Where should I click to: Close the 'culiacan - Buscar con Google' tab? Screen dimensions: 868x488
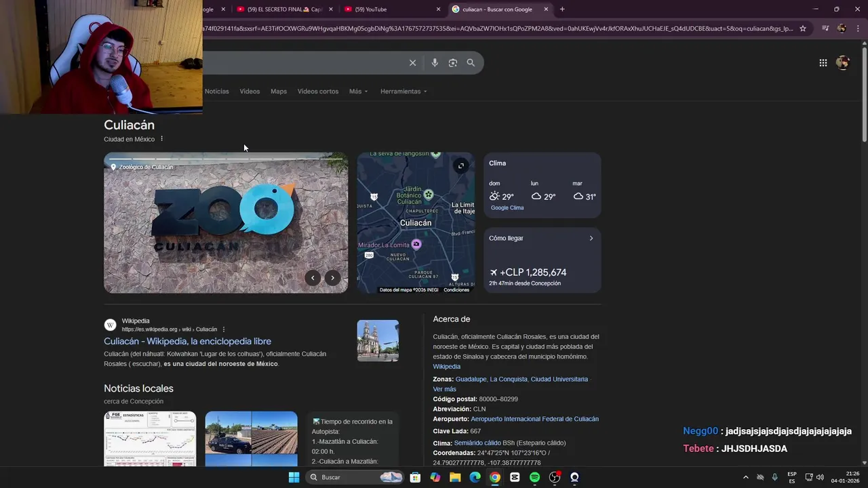546,9
